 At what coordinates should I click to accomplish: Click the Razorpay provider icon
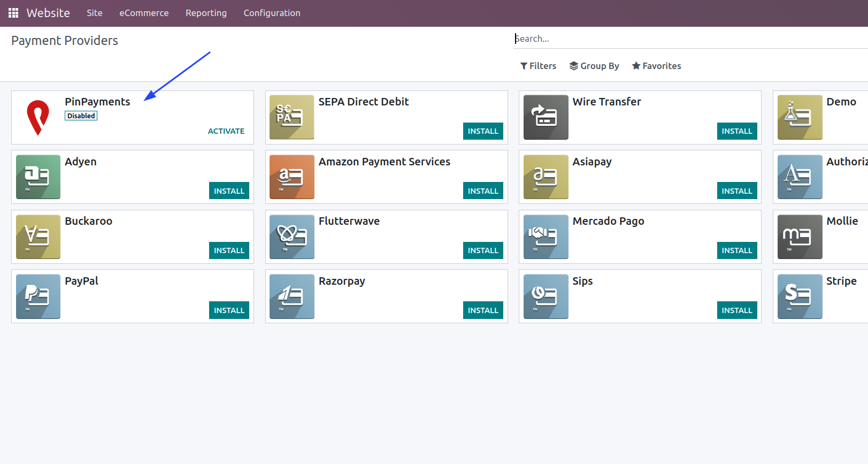pyautogui.click(x=291, y=296)
